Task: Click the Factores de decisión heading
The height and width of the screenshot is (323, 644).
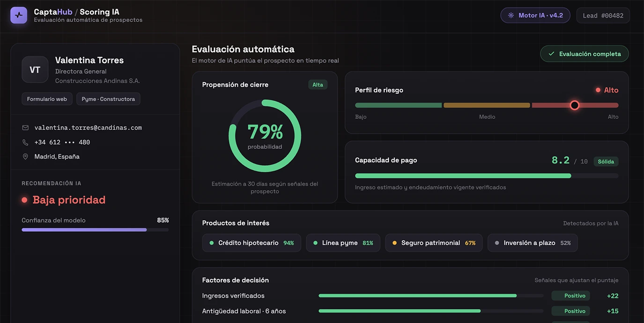Action: [x=236, y=280]
